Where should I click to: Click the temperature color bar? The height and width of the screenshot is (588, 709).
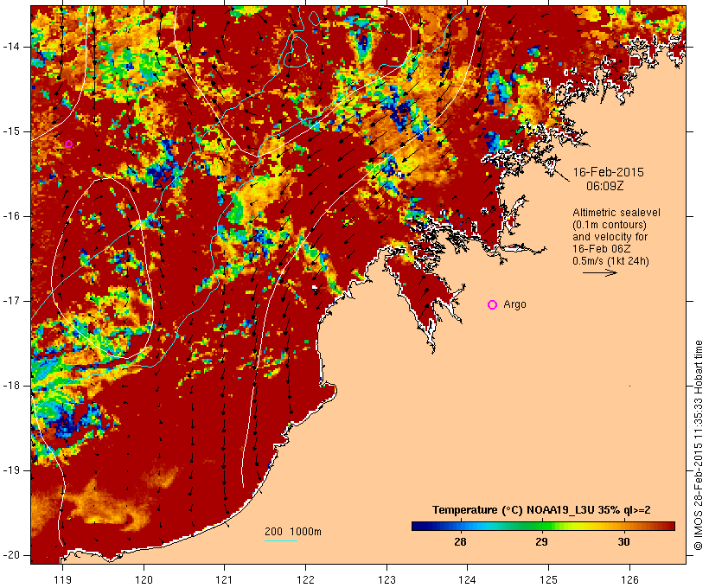point(543,526)
